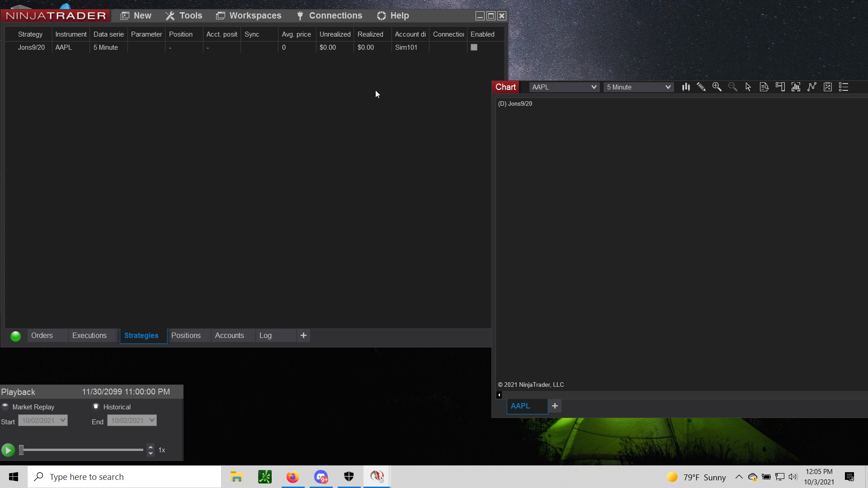Open the playback Start date dropdown
The width and height of the screenshot is (868, 488).
63,420
